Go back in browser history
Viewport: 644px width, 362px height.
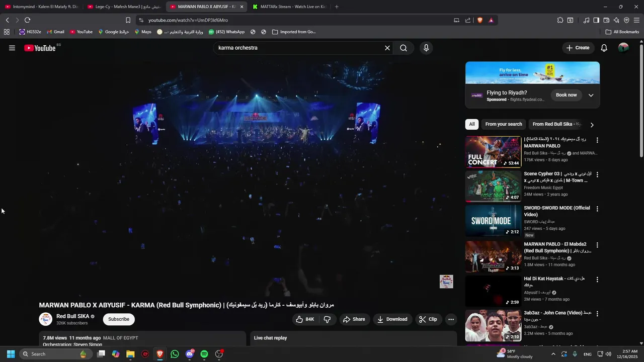[x=7, y=20]
